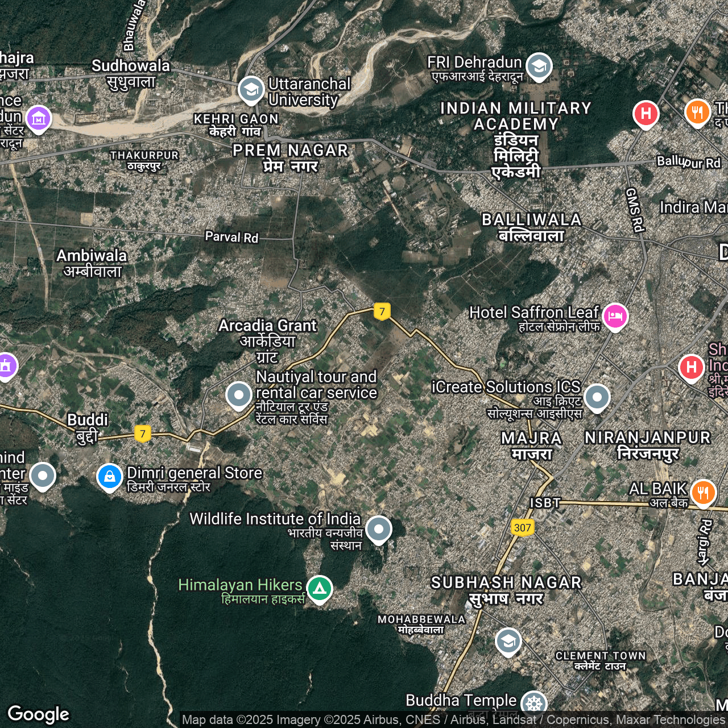Image resolution: width=728 pixels, height=728 pixels.
Task: Click the purple museum icon near Sudhowala
Action: click(39, 118)
